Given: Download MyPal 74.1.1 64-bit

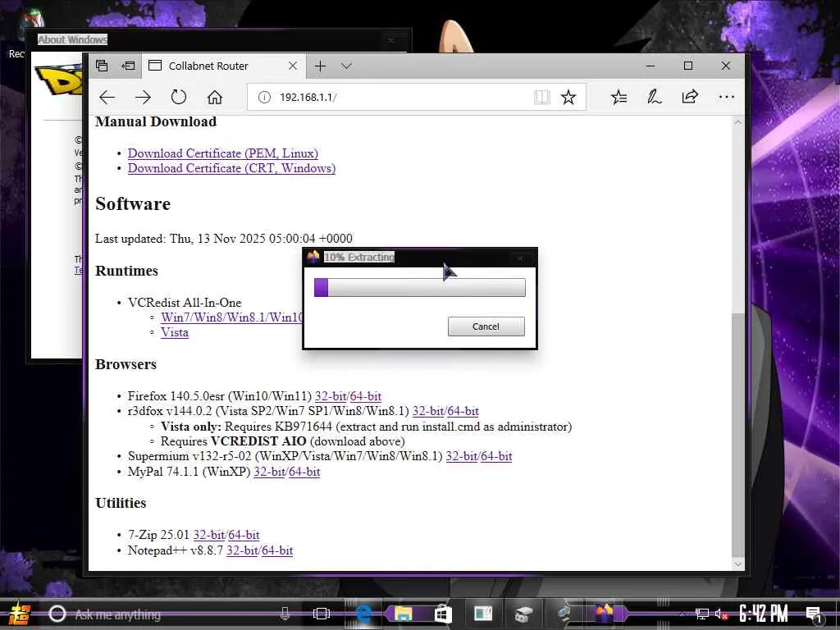Looking at the screenshot, I should (x=304, y=472).
